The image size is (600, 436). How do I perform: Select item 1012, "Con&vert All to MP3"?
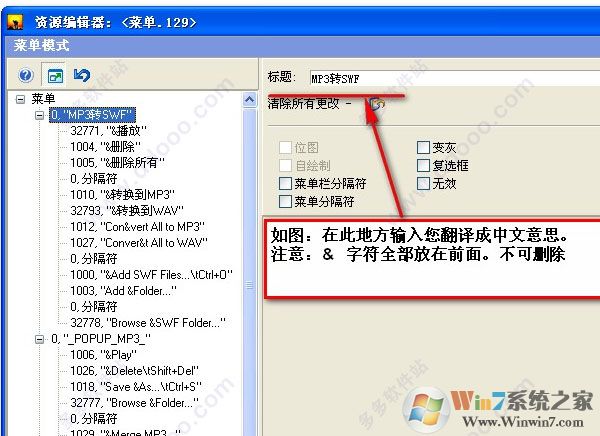pos(137,227)
